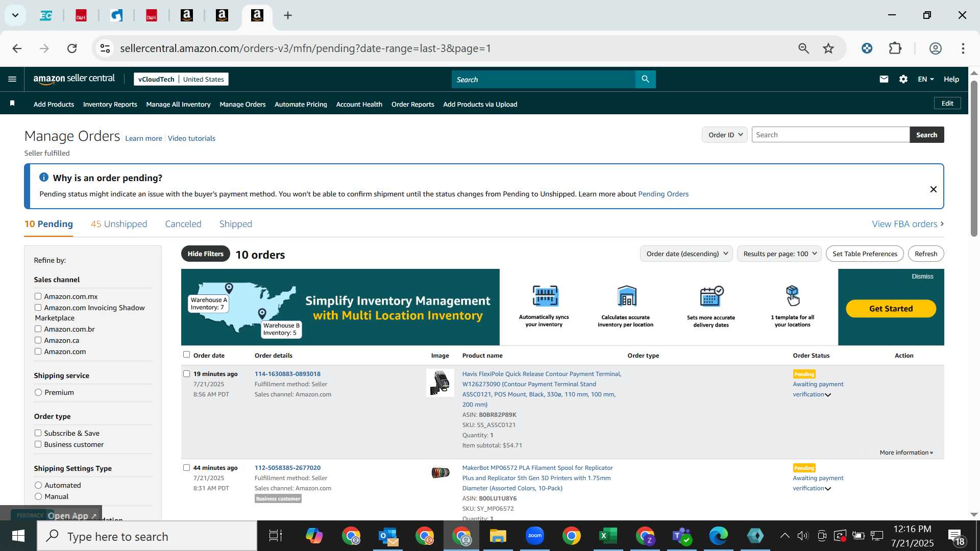The width and height of the screenshot is (980, 551).
Task: Select the Automated shipping settings radio
Action: [x=38, y=485]
